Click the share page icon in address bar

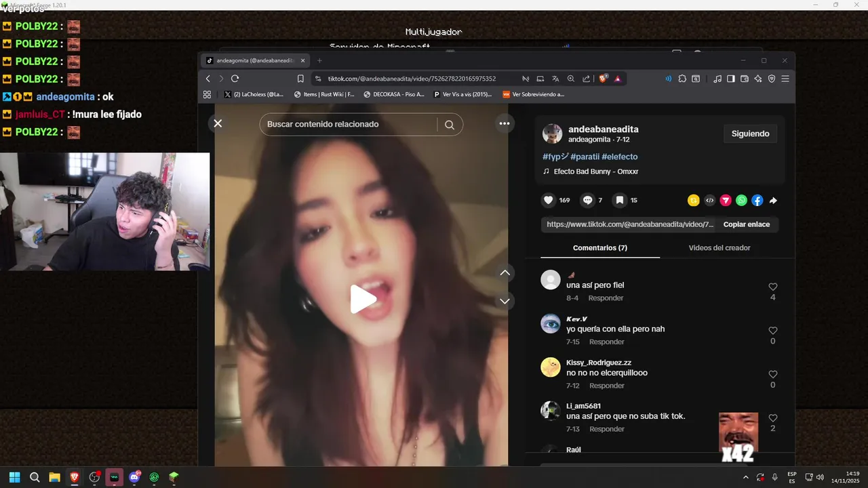pyautogui.click(x=586, y=79)
